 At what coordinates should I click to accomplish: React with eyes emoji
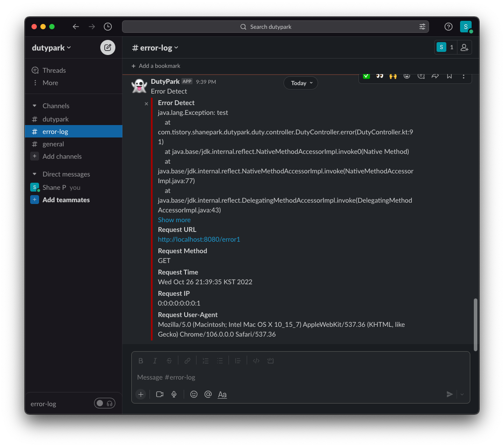tap(380, 76)
